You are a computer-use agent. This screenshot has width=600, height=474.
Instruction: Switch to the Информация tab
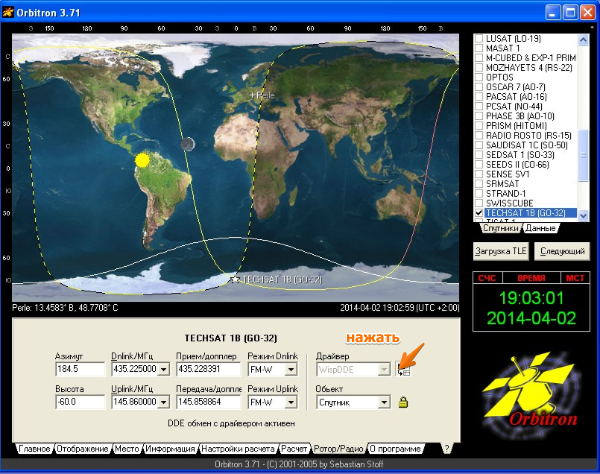click(x=170, y=449)
